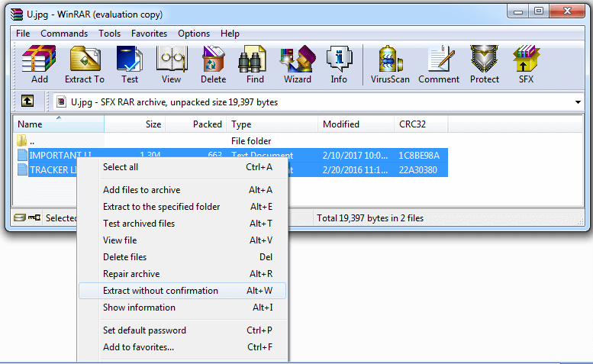Click the IMPORTANT file document icon
The image size is (593, 364).
[22, 155]
